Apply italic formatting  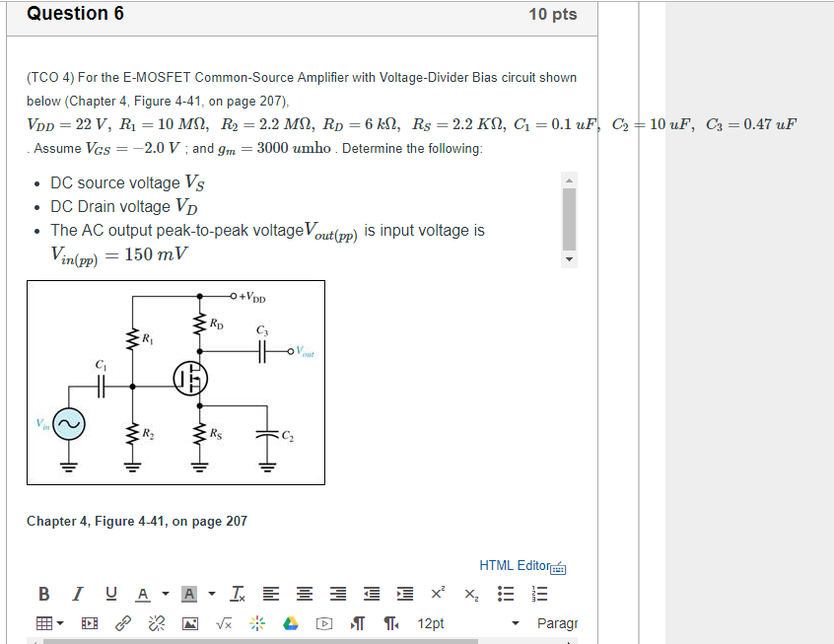(77, 593)
